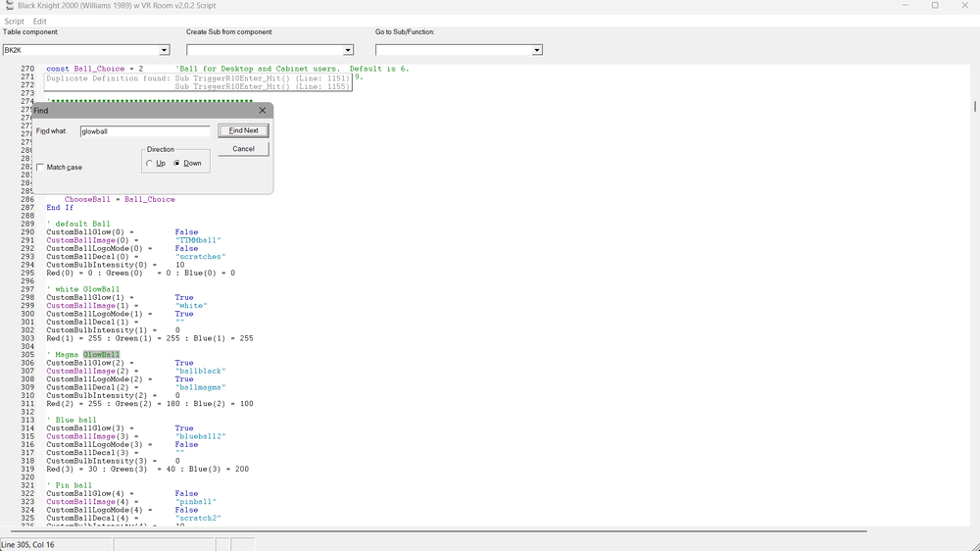This screenshot has height=551, width=980.
Task: Click Find Next in the Find dialog
Action: click(x=243, y=130)
